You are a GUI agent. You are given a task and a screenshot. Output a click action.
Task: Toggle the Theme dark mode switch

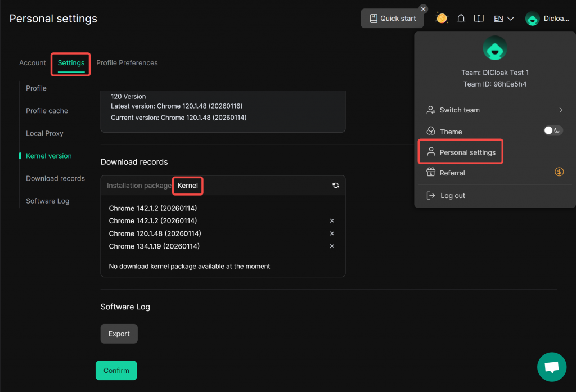click(552, 130)
